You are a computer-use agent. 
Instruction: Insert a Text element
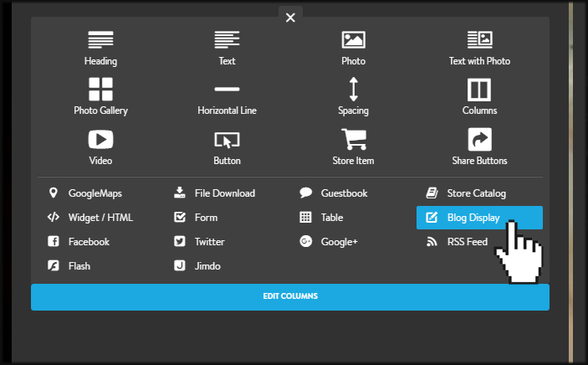(x=227, y=49)
